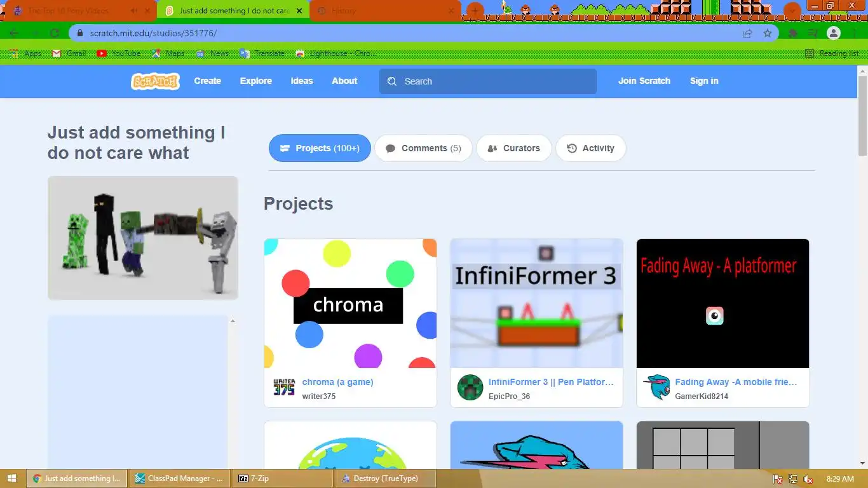Click Sign in
The width and height of the screenshot is (868, 488).
point(704,81)
